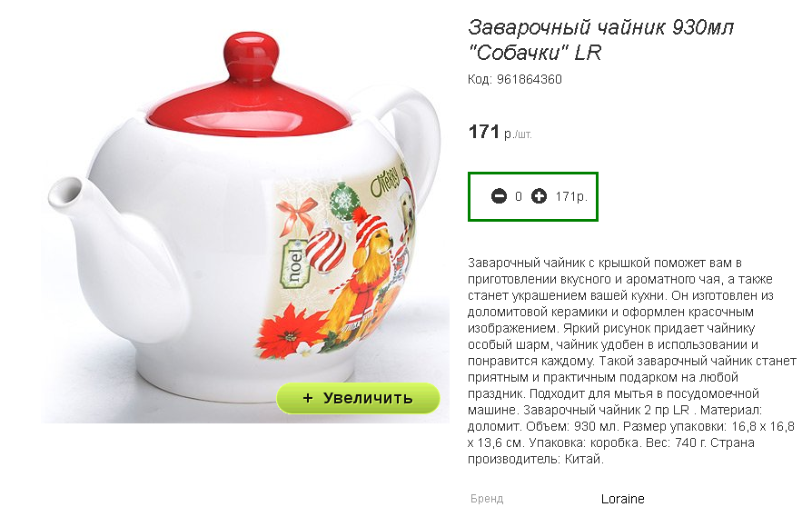Screen dimensions: 812x527
Task: Click the 171 р./шт. unit price
Action: [500, 132]
